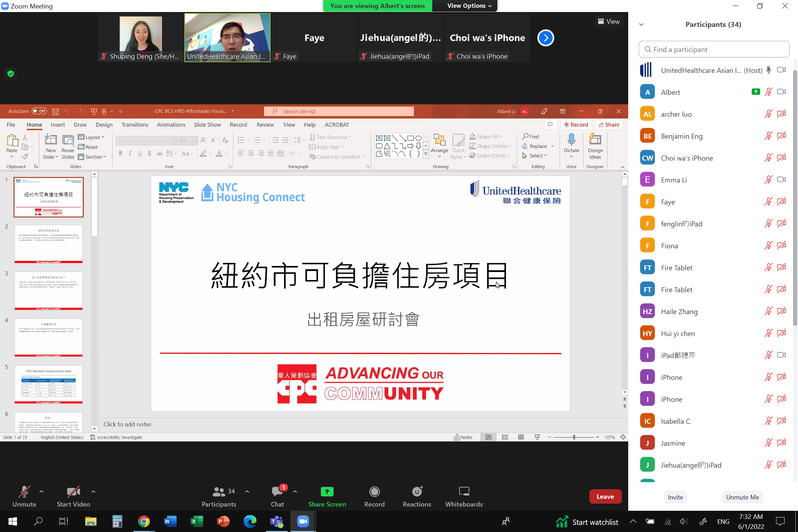Open the Chat panel in Zoom

pos(277,496)
